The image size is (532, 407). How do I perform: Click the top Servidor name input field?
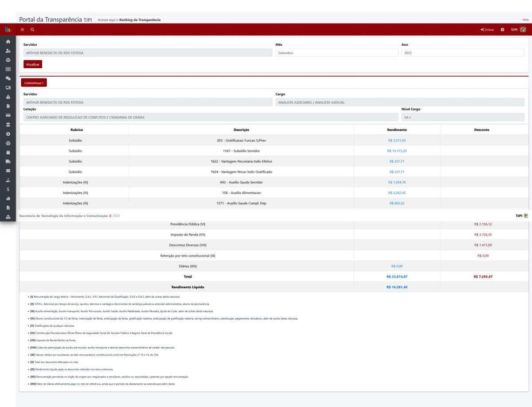click(x=148, y=53)
